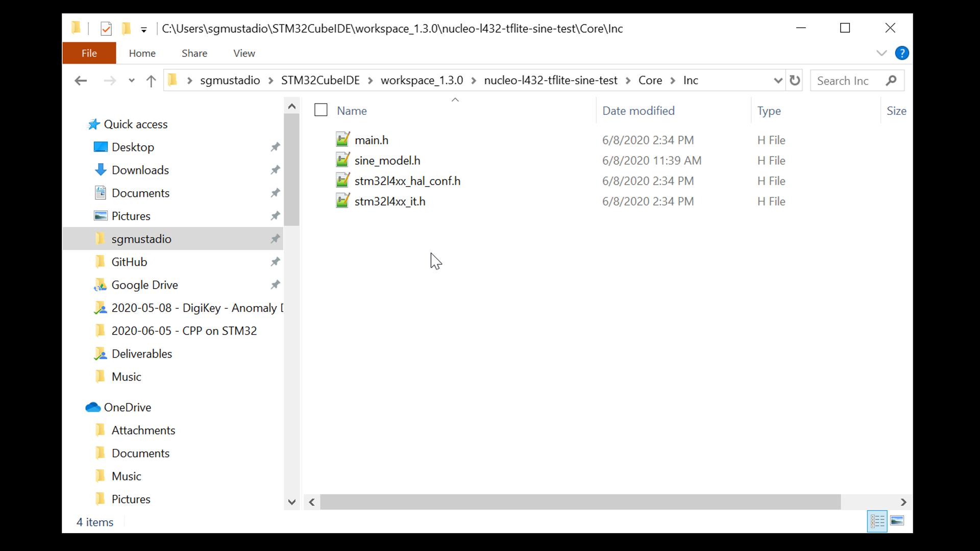This screenshot has height=551, width=980.
Task: Click the large icon view toggle
Action: [x=897, y=521]
